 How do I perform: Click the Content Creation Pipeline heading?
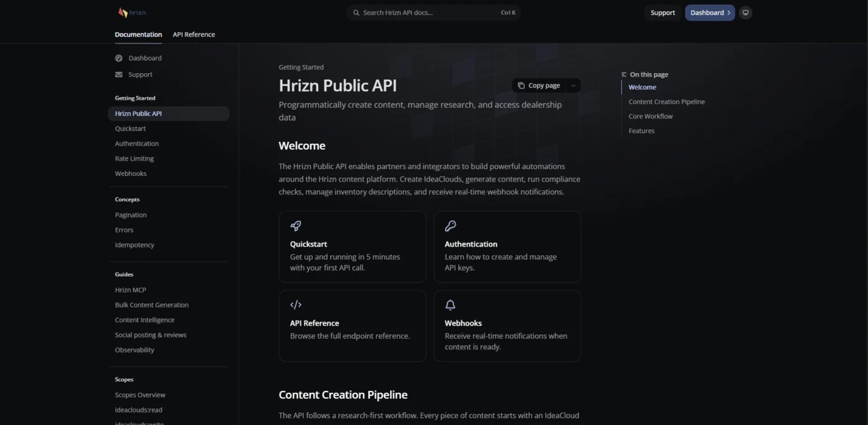(x=343, y=395)
